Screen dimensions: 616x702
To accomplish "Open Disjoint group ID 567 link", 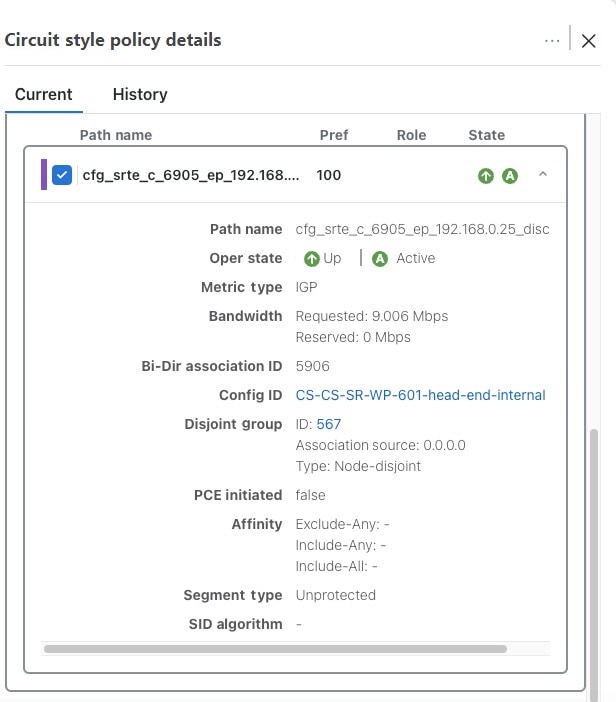I will click(x=329, y=424).
